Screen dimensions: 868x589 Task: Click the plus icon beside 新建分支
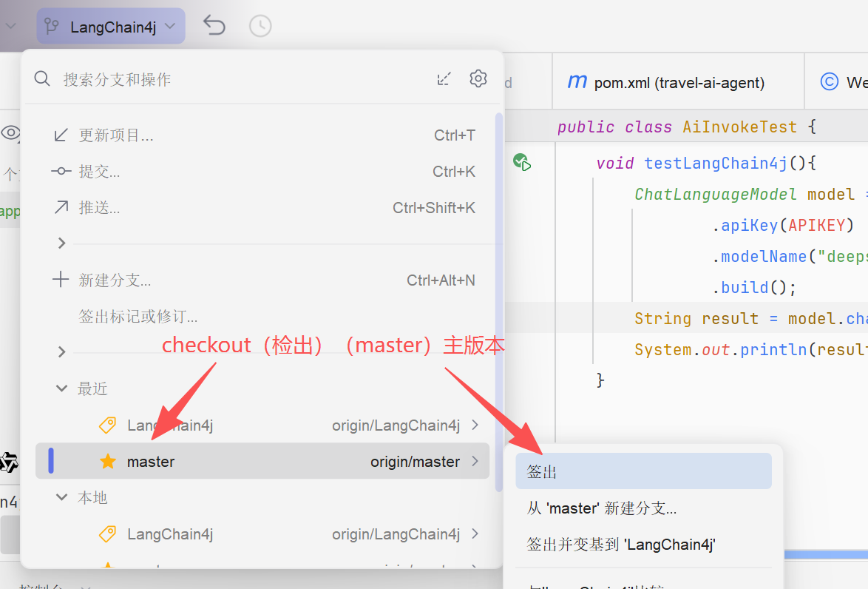(x=61, y=279)
